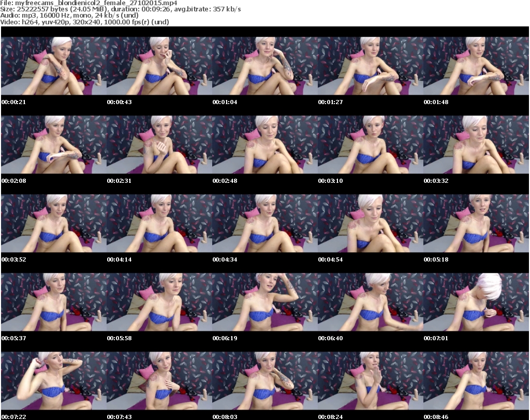Click the timestamp text '00:07:01'
The height and width of the screenshot is (420, 530).
tap(436, 338)
